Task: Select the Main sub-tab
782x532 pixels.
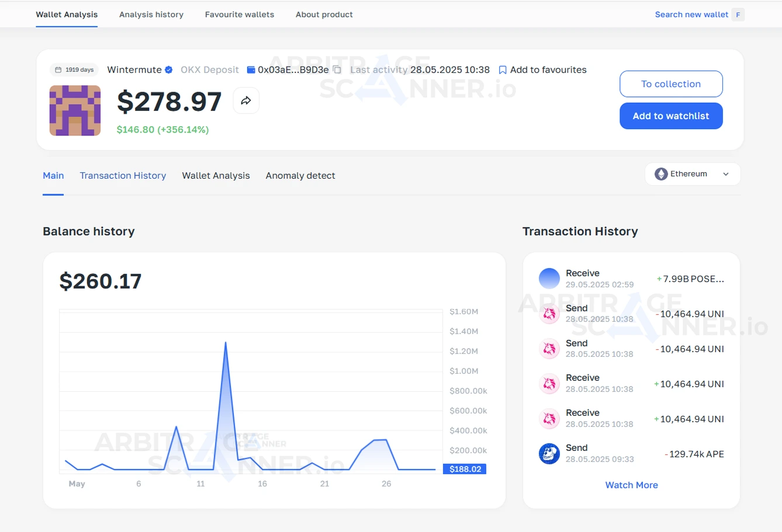Action: [53, 176]
